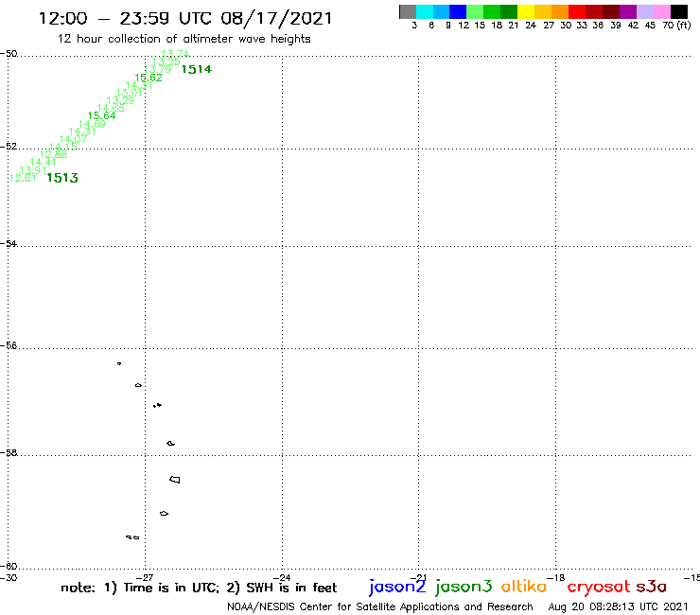Click the wave height value 13.74
This screenshot has width=700, height=615.
click(175, 54)
